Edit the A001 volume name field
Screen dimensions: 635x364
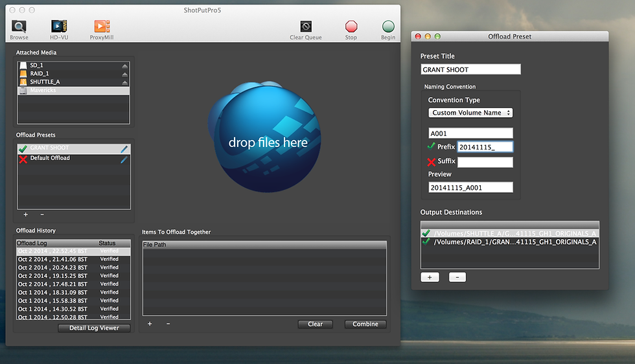coord(470,133)
